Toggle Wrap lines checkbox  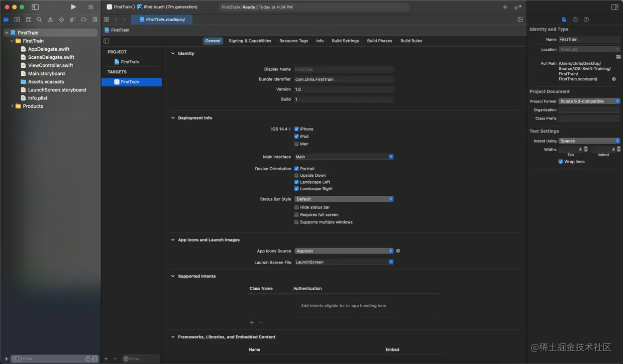point(561,162)
